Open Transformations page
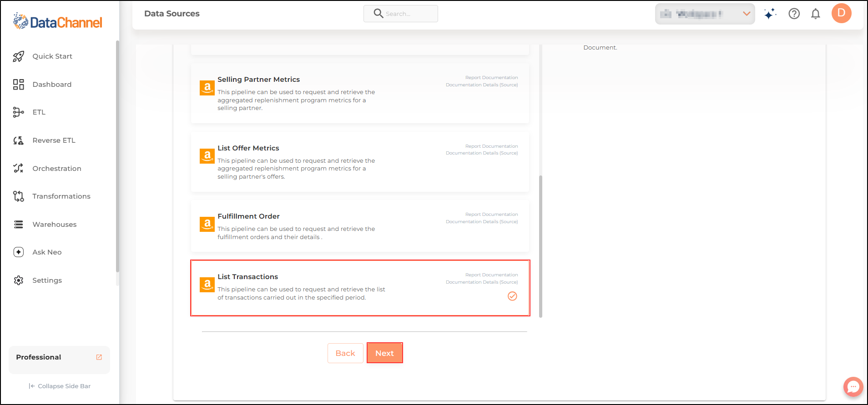Screen dimensions: 868x405 tap(61, 196)
